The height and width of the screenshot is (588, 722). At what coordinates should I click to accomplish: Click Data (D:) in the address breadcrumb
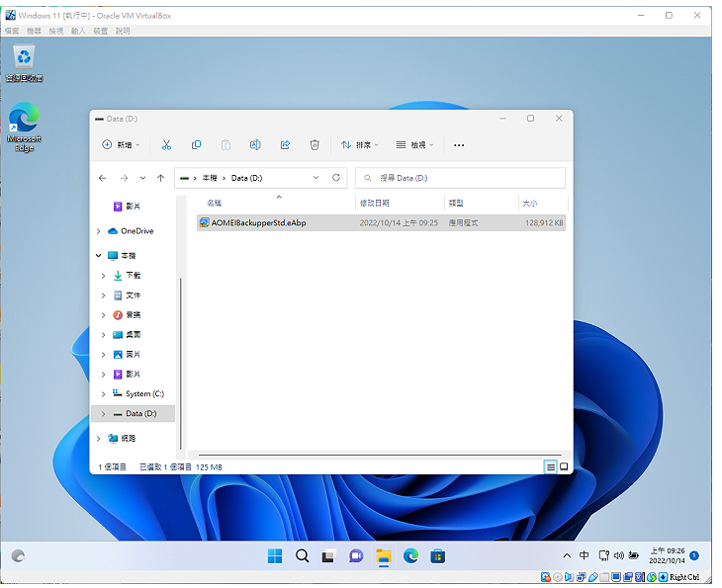pos(246,178)
